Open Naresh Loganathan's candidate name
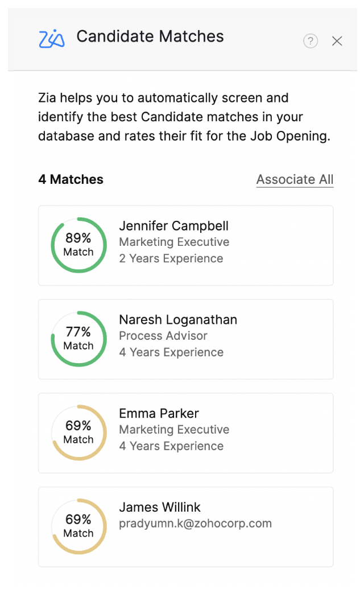This screenshot has height=601, width=364. (178, 320)
